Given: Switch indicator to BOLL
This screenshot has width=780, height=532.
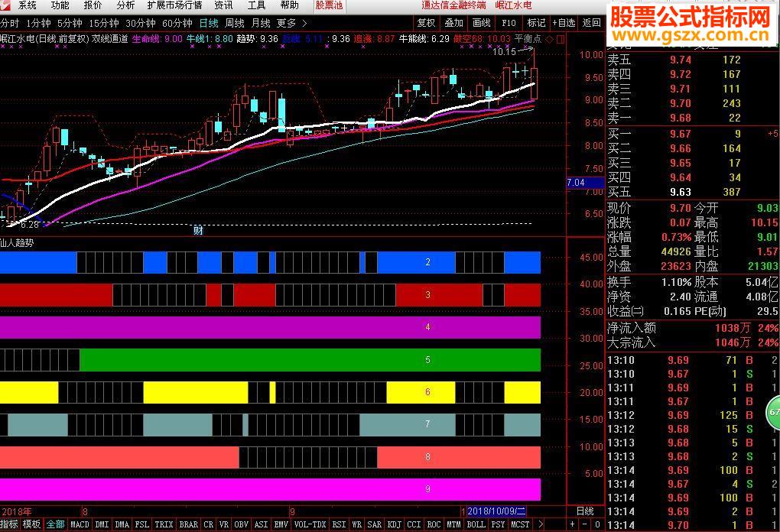Looking at the screenshot, I should coord(476,524).
